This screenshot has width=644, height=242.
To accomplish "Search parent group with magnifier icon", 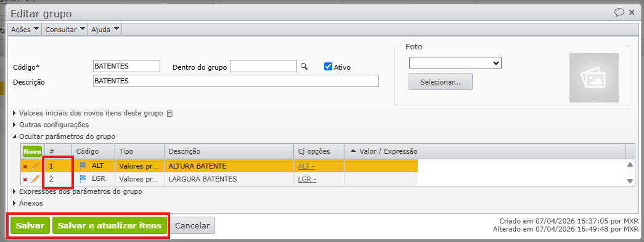I will [x=304, y=66].
